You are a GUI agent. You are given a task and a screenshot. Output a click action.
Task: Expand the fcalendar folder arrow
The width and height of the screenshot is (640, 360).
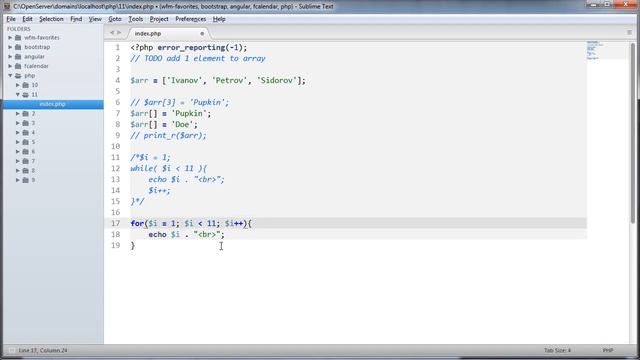10,66
